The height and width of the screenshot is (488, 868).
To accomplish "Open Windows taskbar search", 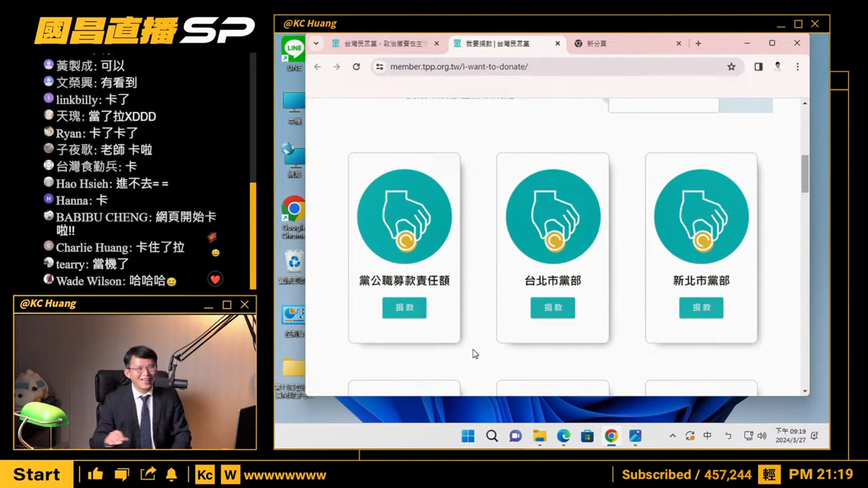I will point(492,436).
